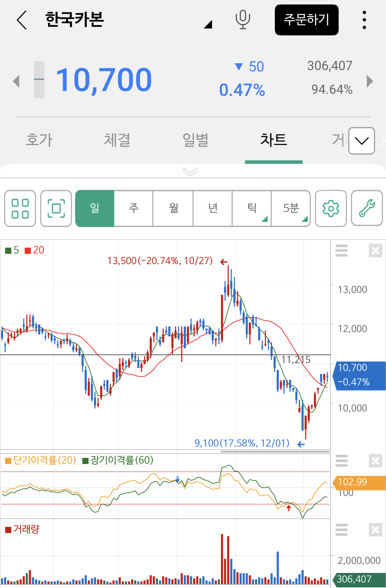Tap the 13,500 high price annotation

pos(160,261)
